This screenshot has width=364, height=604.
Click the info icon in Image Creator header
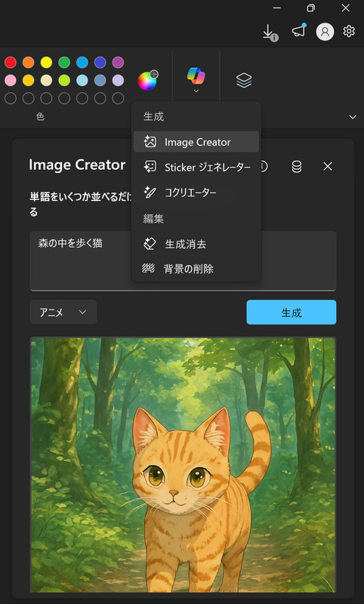click(264, 166)
